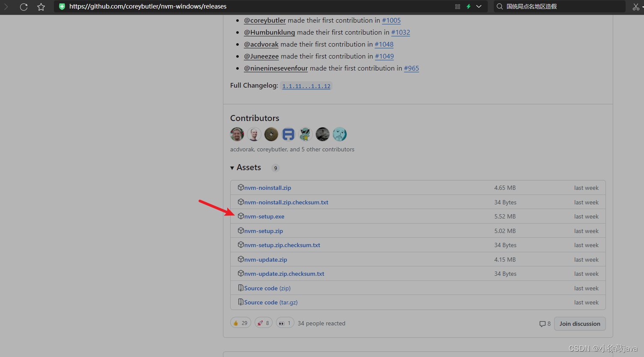The height and width of the screenshot is (357, 644).
Task: Click the discussion comment count icon
Action: coord(543,324)
